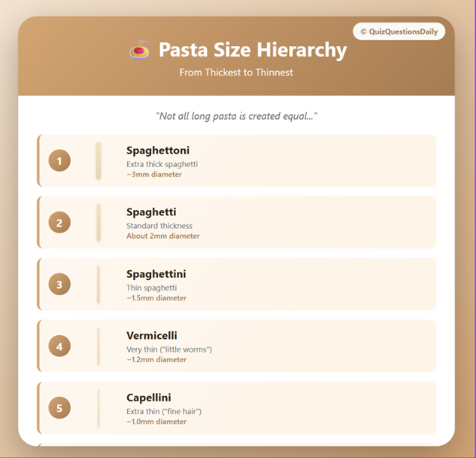This screenshot has width=476, height=458.
Task: Click the QuizQuestionsDaily copyright badge
Action: [x=399, y=31]
